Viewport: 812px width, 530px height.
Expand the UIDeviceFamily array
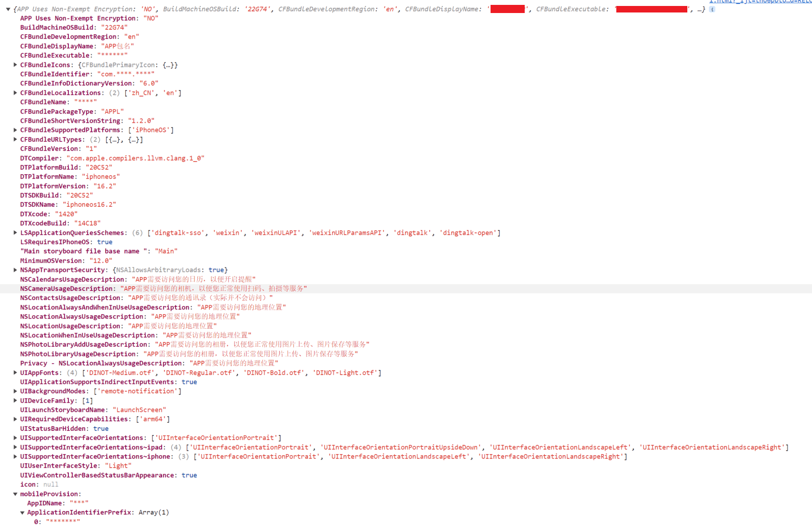pos(15,400)
